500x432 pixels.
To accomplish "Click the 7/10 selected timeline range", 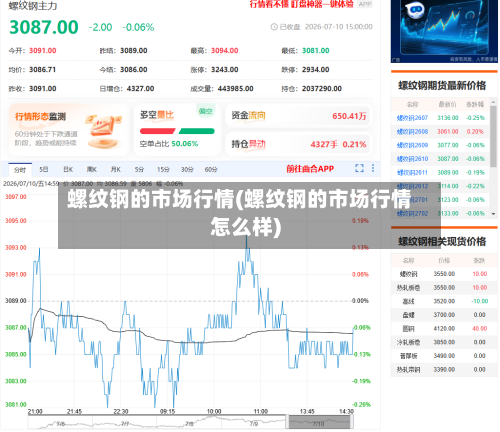I will tap(319, 422).
